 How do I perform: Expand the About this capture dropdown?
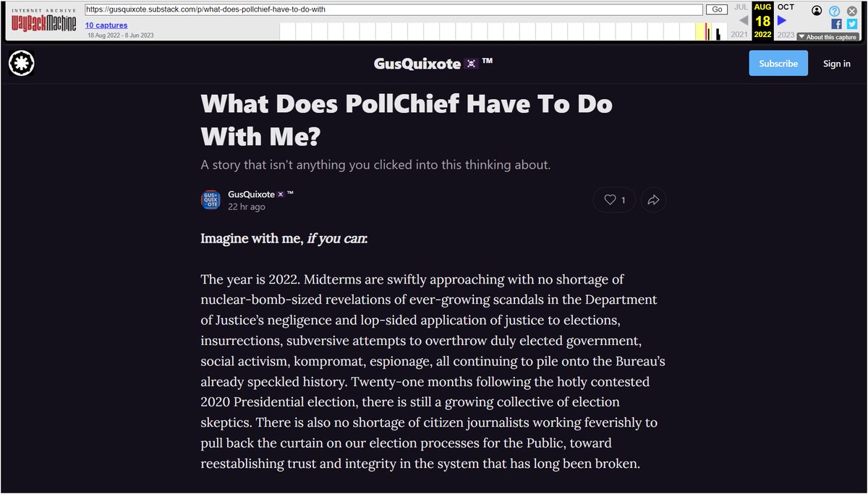tap(827, 37)
